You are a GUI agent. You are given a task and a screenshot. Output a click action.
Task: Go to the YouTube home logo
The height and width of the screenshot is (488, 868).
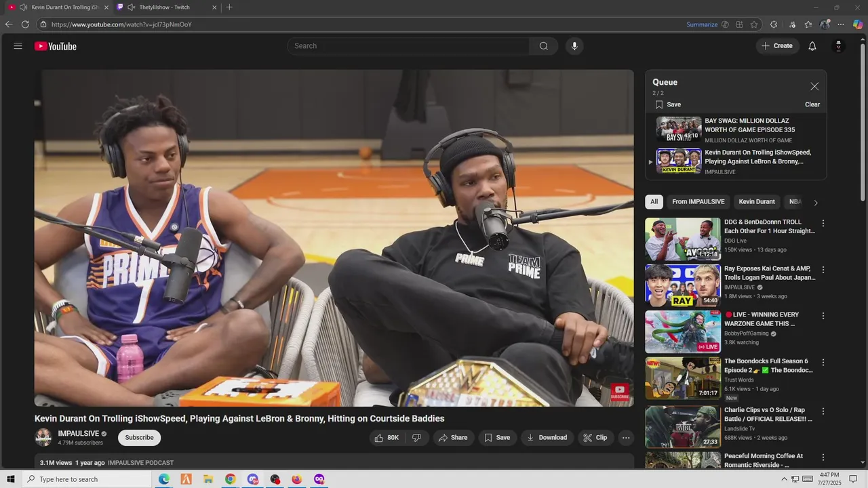56,46
